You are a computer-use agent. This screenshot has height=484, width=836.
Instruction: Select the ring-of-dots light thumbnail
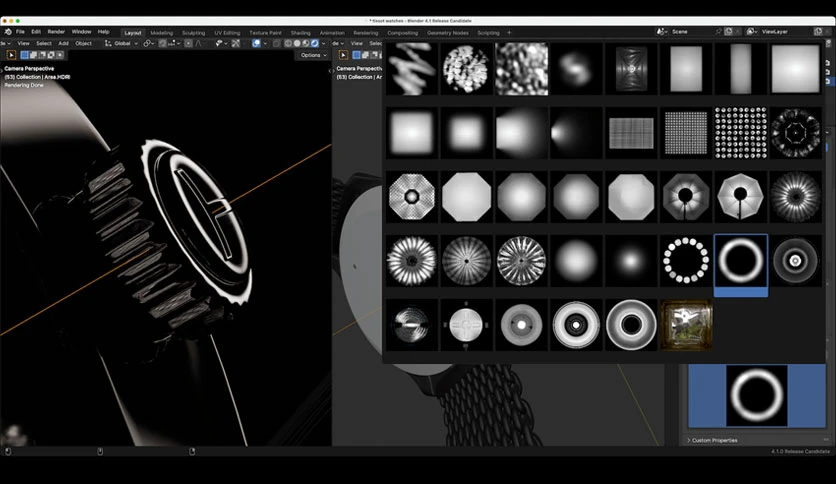(686, 261)
